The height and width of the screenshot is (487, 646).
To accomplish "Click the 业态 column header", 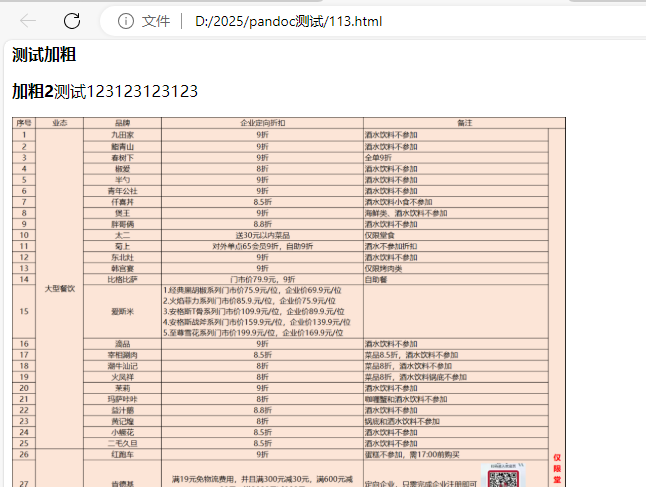I will tap(60, 123).
